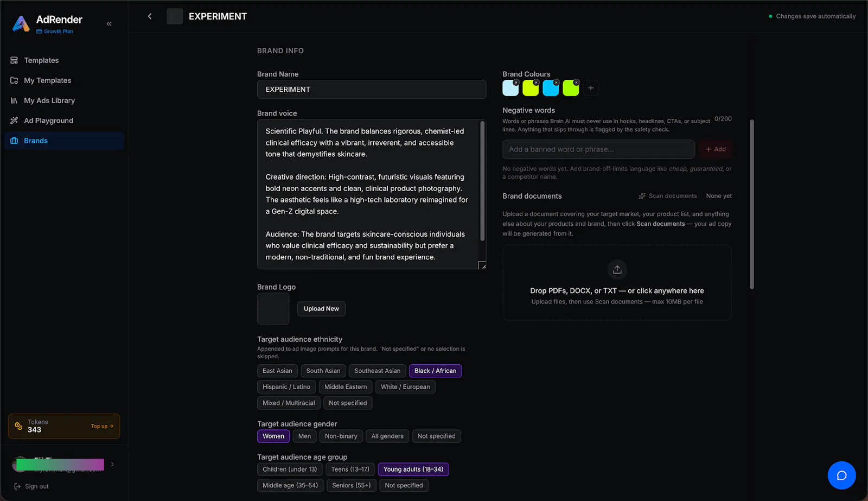Toggle Southeast Asian ethnicity
868x501 pixels.
point(377,371)
